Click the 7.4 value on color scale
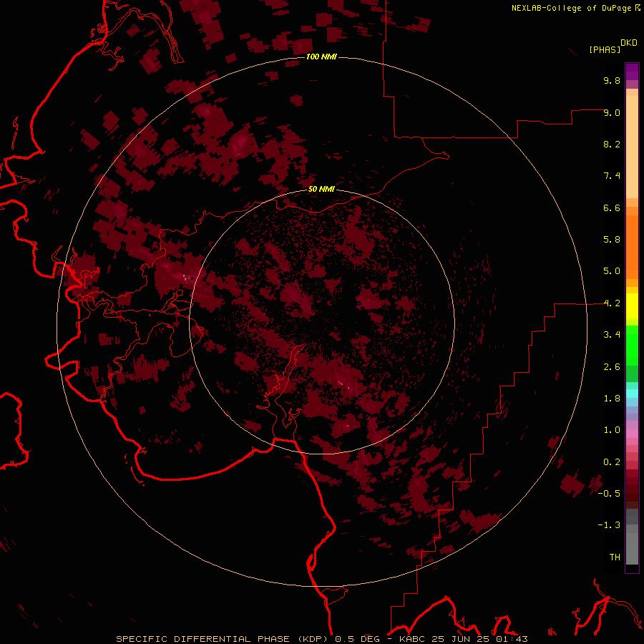The height and width of the screenshot is (644, 644). pos(612,176)
